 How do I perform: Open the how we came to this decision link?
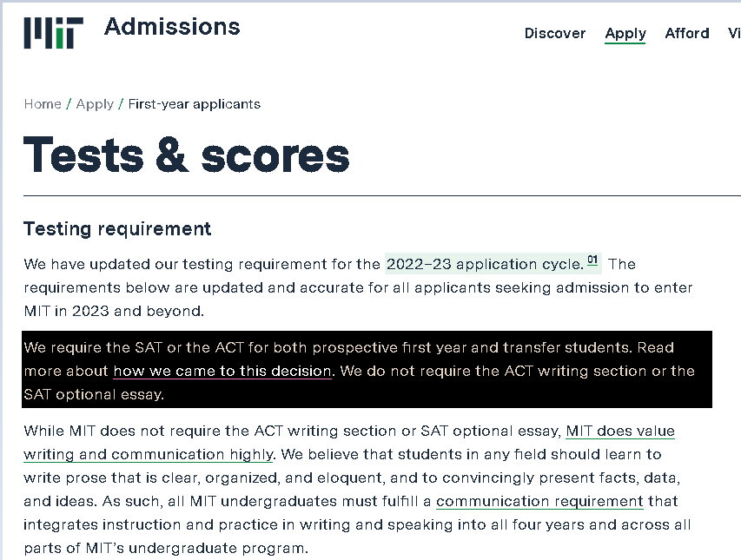pos(221,371)
